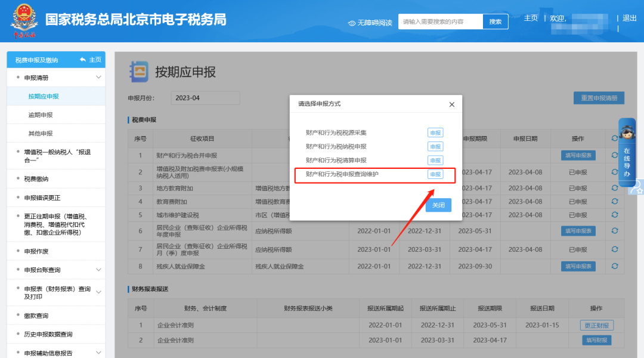Click the 申报月份 date field
This screenshot has width=644, height=358.
coord(205,98)
